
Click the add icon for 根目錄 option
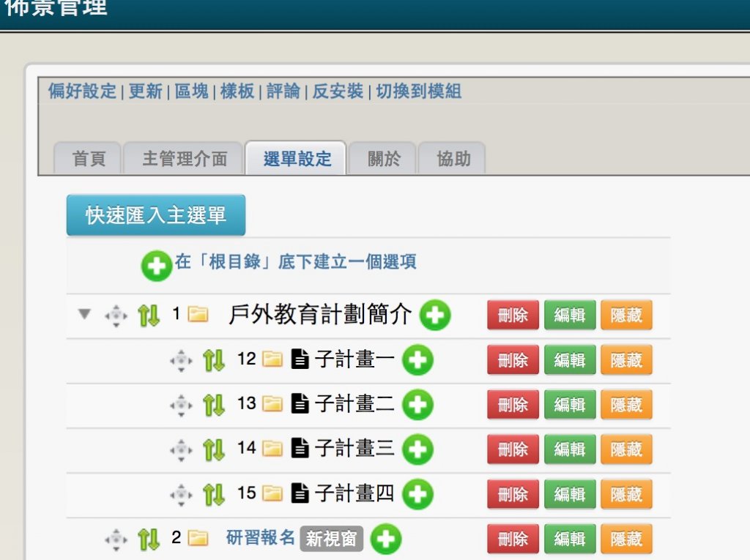[x=156, y=264]
